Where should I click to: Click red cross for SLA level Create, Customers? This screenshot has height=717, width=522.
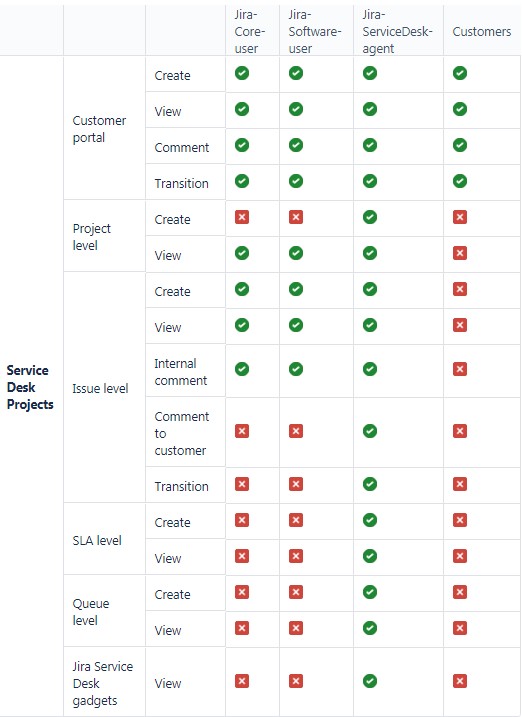[x=460, y=520]
